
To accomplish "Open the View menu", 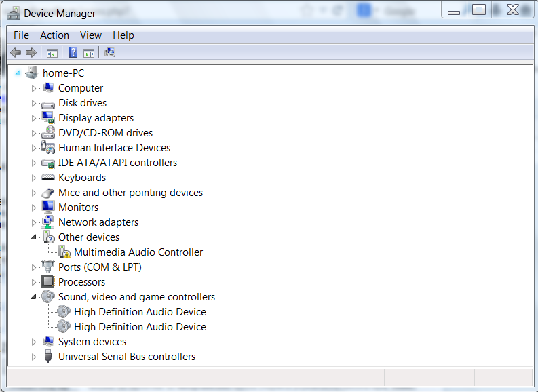I will [91, 35].
